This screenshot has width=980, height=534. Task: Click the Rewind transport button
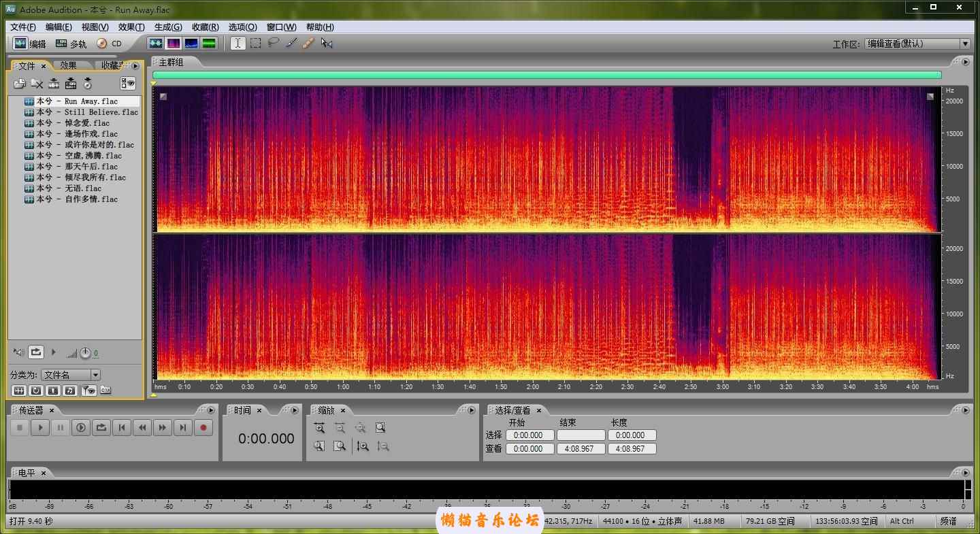pos(142,428)
